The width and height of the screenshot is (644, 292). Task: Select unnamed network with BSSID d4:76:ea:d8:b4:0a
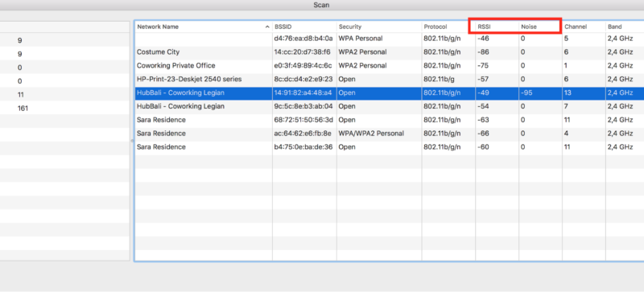[x=390, y=39]
